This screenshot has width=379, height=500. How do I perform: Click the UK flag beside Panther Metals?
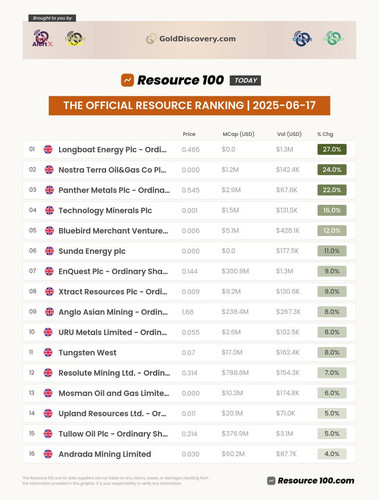coord(49,190)
